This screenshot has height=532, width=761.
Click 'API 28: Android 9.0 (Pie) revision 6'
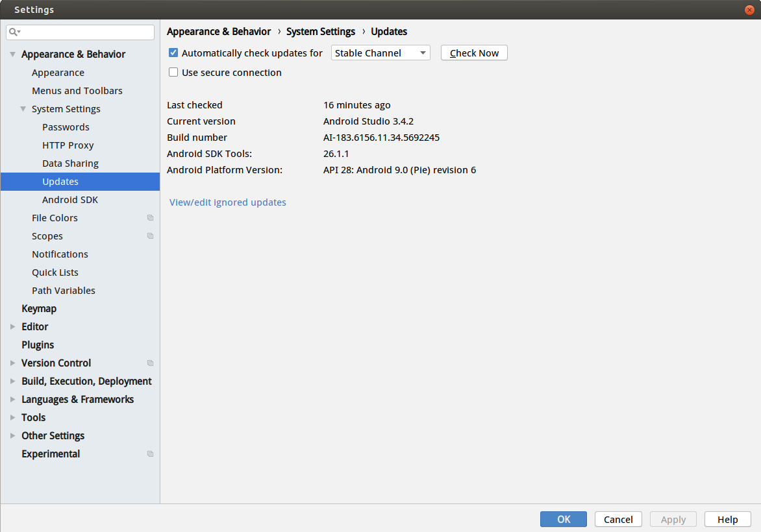click(399, 170)
